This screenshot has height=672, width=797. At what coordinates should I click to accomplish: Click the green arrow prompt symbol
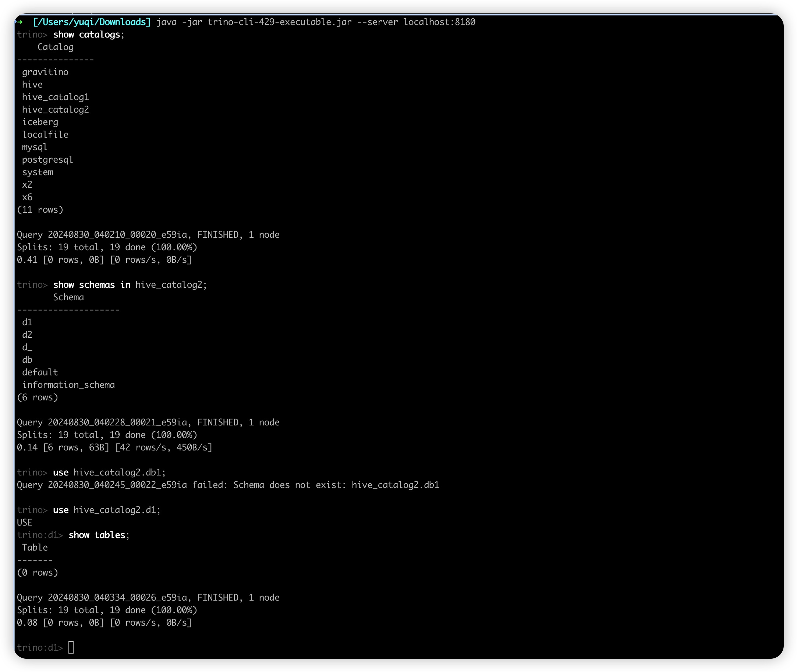click(x=20, y=22)
